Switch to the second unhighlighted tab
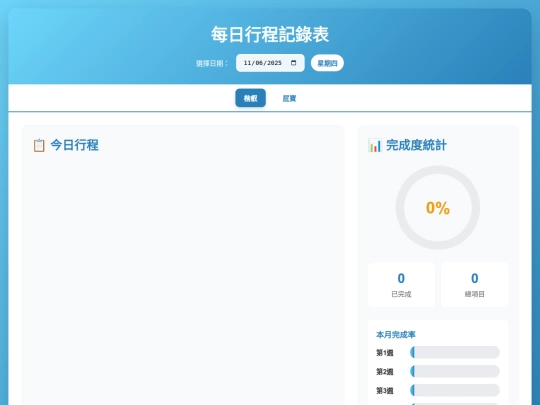The width and height of the screenshot is (540, 405). (x=289, y=98)
